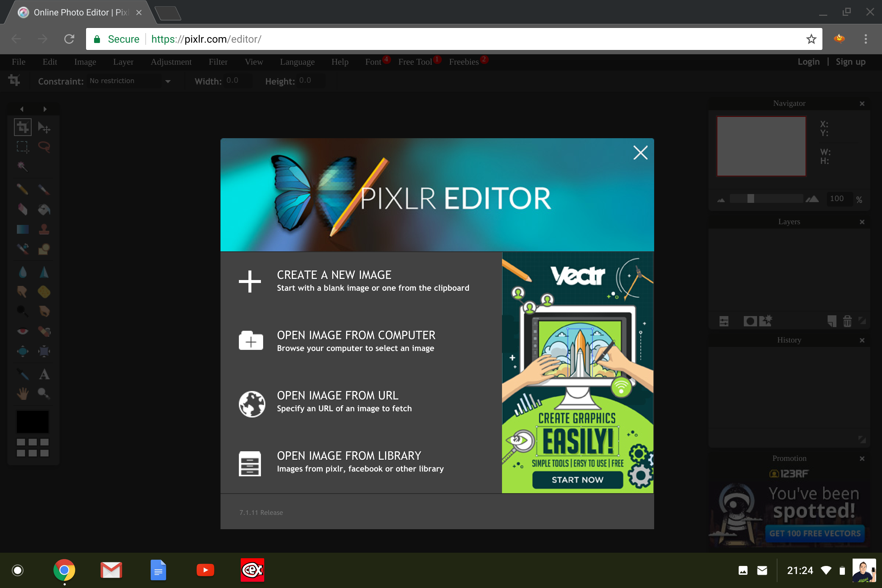The height and width of the screenshot is (588, 882).
Task: Collapse toolbar with the left arrow
Action: pos(22,109)
